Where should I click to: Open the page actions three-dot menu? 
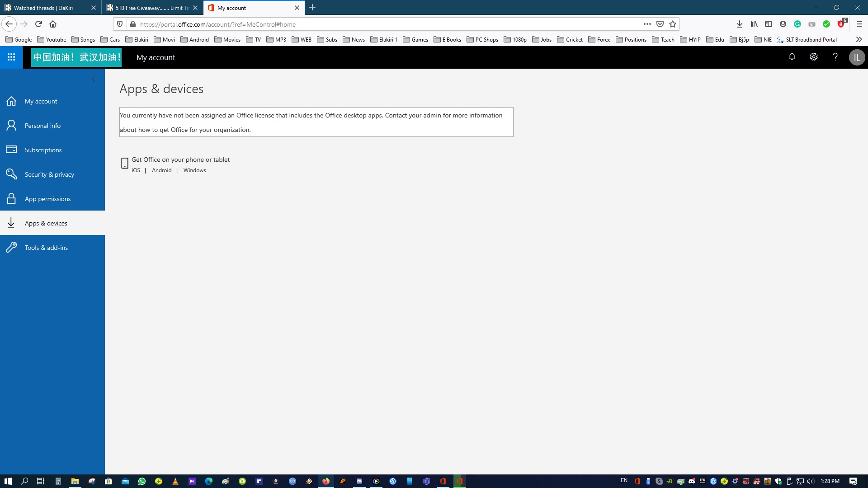coord(647,24)
